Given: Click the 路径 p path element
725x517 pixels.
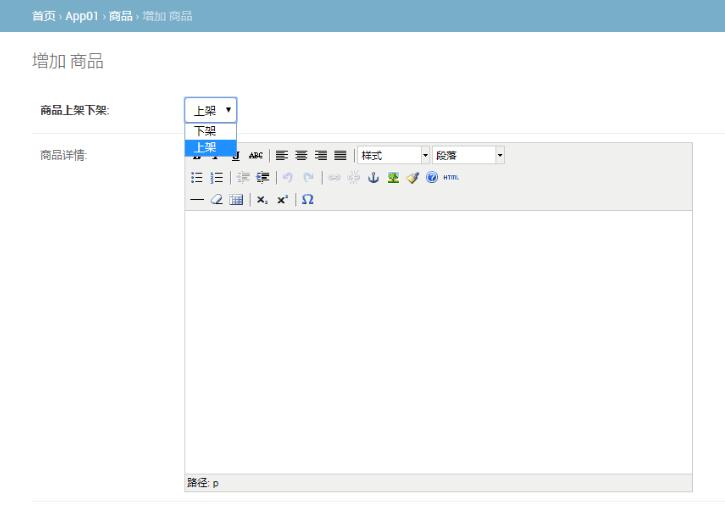Looking at the screenshot, I should pyautogui.click(x=215, y=483).
